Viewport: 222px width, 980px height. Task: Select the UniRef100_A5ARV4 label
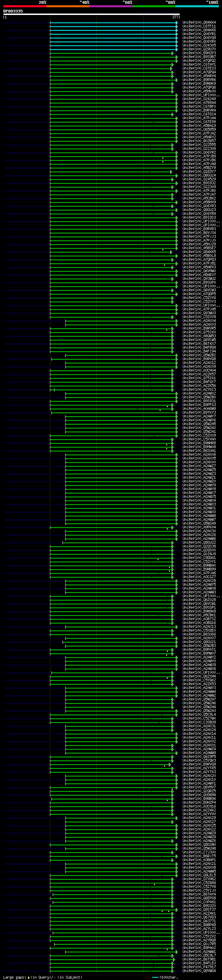(199, 76)
